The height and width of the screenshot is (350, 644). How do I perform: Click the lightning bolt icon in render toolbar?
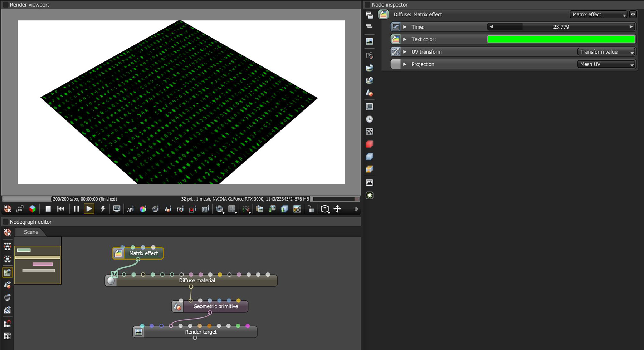103,209
